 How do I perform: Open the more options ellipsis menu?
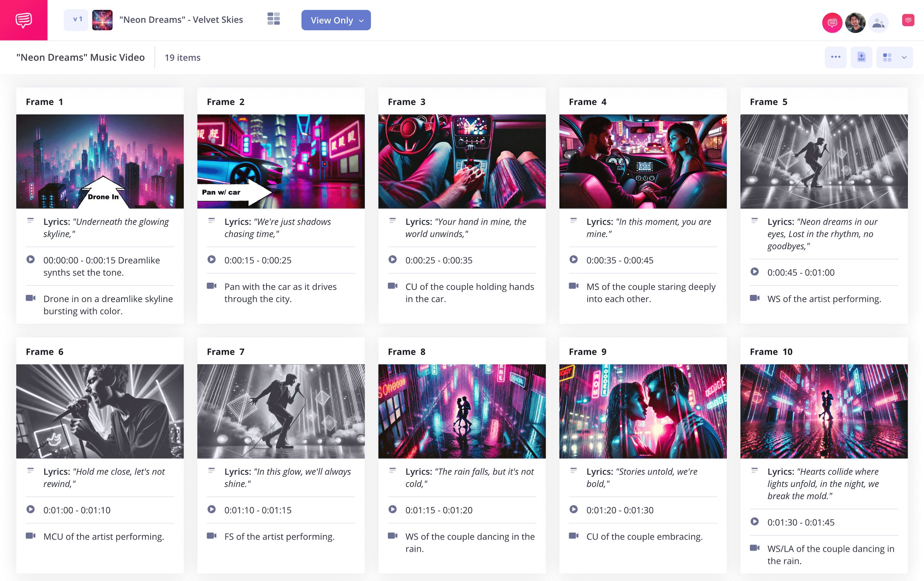[x=836, y=57]
